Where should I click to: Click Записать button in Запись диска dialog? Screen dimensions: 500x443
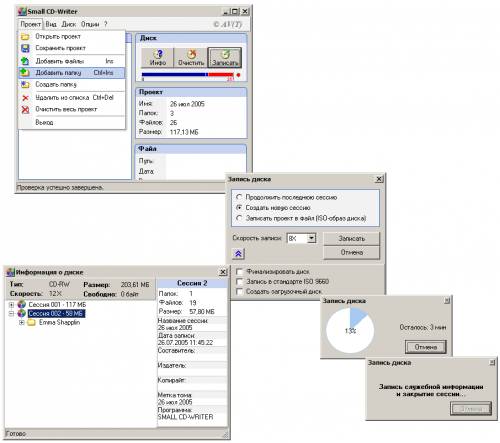(351, 239)
